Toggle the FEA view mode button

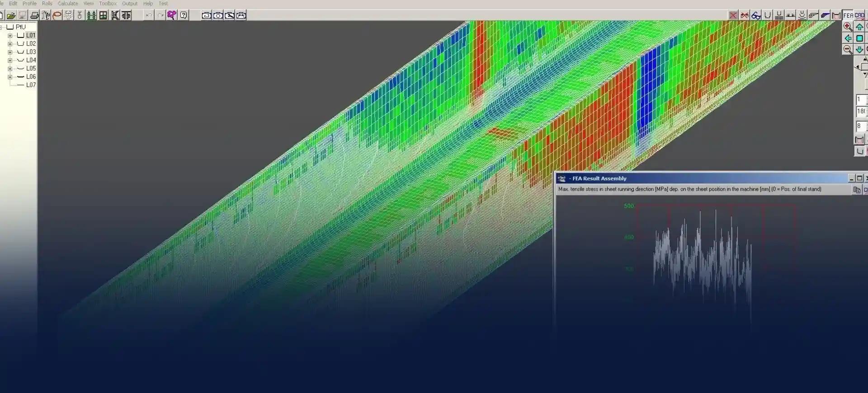(x=848, y=15)
